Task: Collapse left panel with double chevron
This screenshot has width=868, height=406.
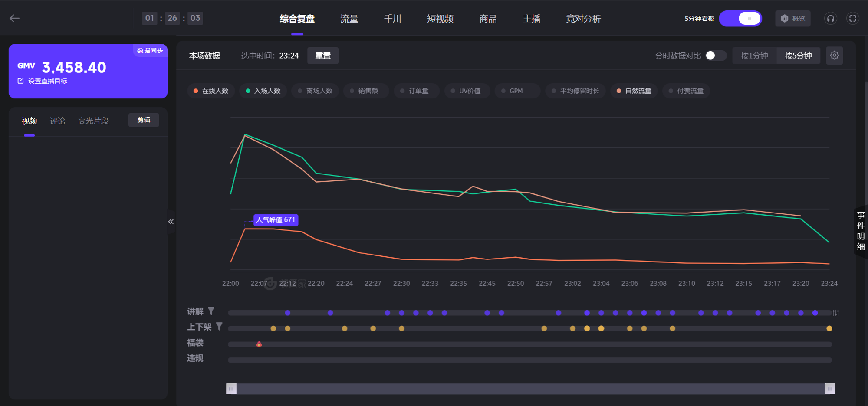Action: 171,222
